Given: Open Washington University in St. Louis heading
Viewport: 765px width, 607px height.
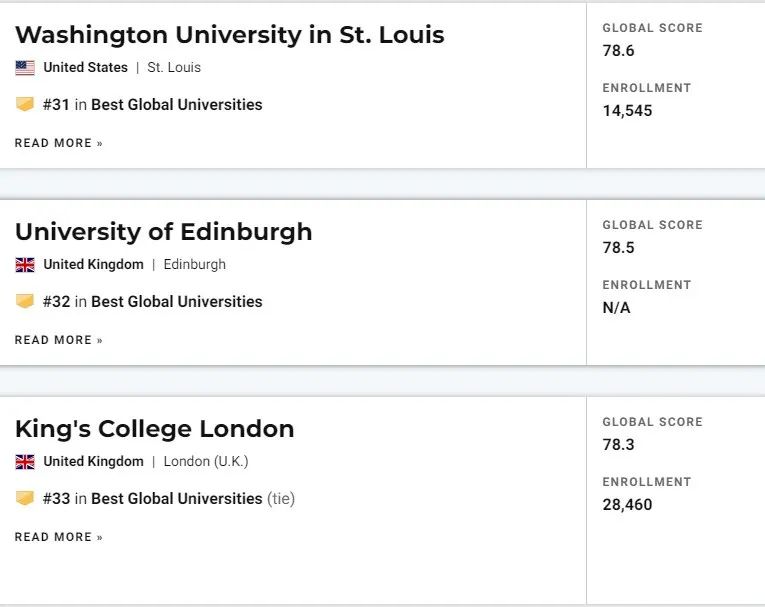Looking at the screenshot, I should [230, 35].
